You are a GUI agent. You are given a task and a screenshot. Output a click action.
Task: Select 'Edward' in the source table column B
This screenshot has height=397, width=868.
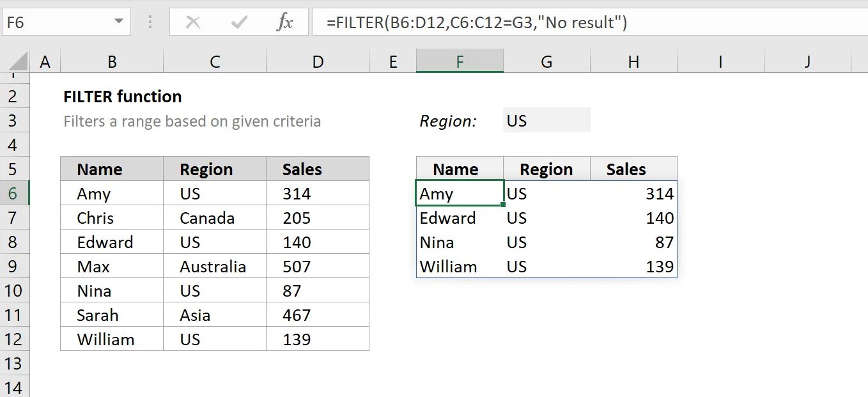tap(112, 242)
